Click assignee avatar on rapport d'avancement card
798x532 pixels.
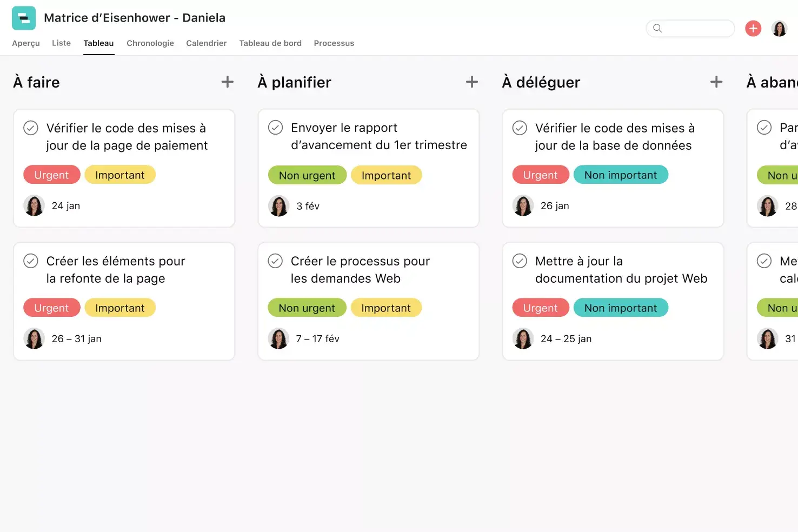279,206
